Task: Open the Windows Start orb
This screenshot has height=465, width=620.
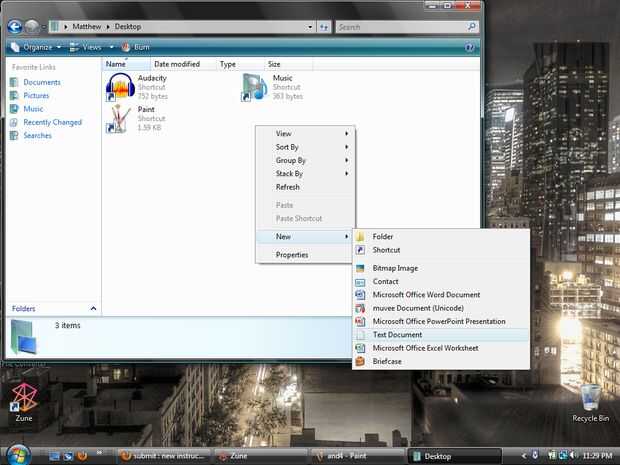Action: (x=17, y=455)
